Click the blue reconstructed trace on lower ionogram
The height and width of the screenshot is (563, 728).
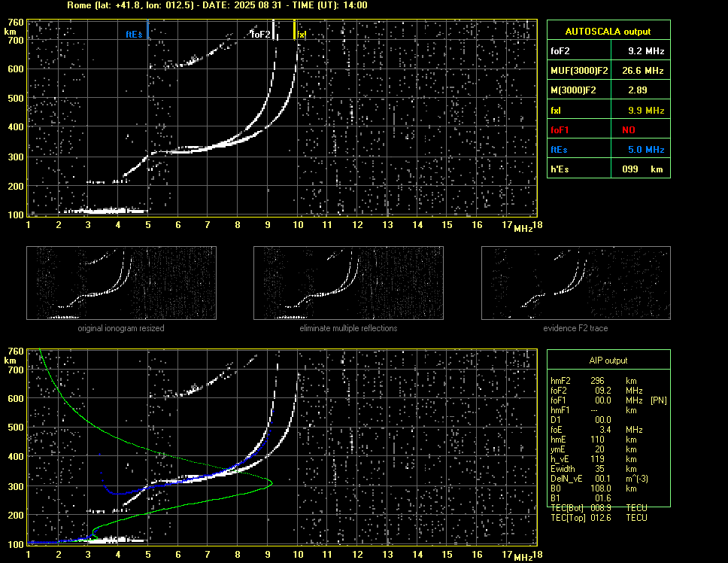[x=186, y=482]
